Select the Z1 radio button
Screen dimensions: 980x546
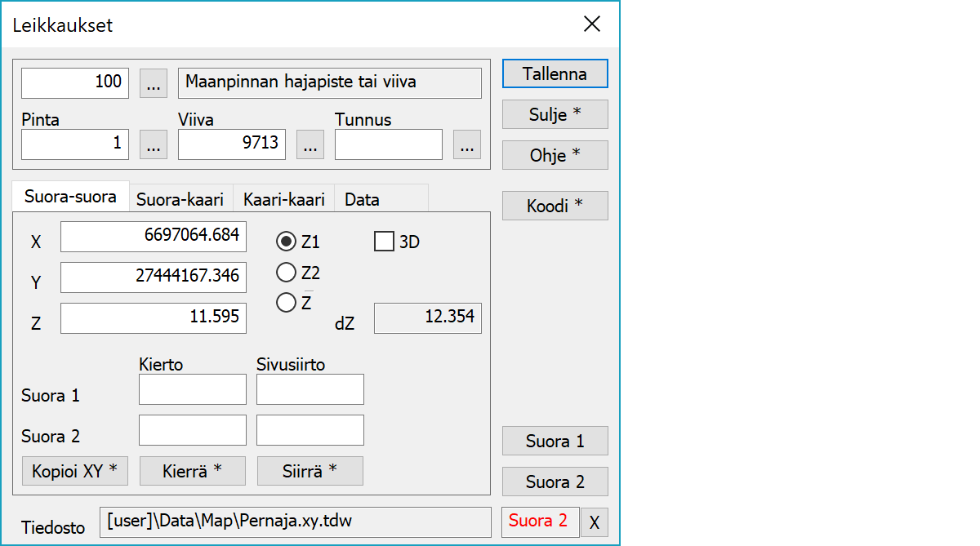tap(287, 242)
